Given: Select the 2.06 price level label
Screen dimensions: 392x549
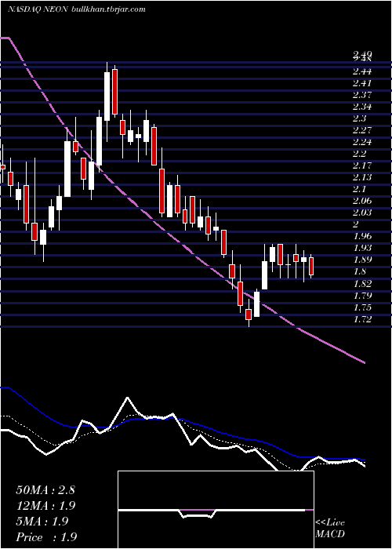Looking at the screenshot, I should (362, 201).
